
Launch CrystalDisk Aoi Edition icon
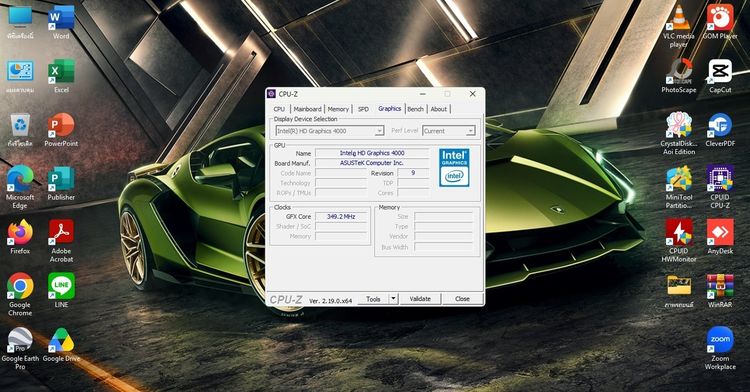tap(679, 133)
